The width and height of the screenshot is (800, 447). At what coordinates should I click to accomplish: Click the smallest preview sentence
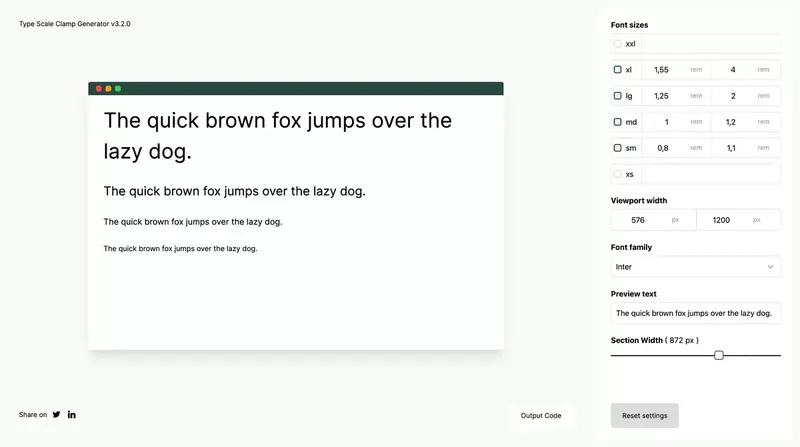coord(180,249)
